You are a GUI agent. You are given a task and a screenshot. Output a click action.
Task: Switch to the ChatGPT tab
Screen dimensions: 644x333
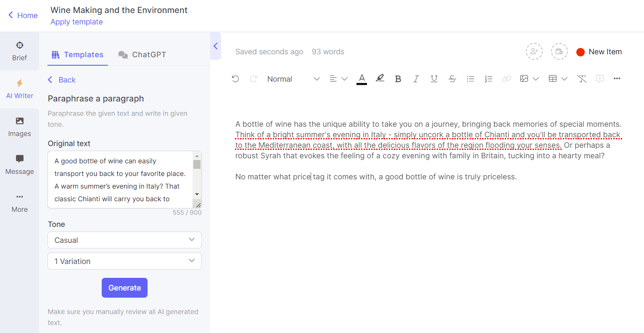[x=142, y=55]
